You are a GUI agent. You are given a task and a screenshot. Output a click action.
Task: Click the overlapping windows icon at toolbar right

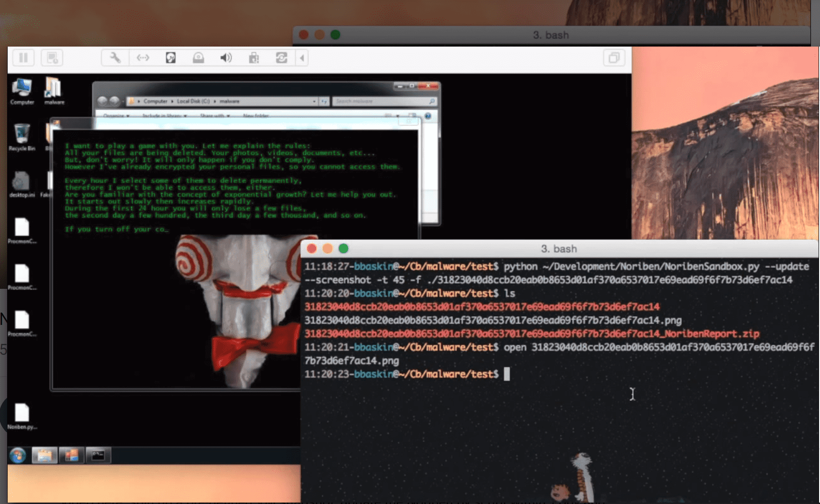tap(614, 58)
